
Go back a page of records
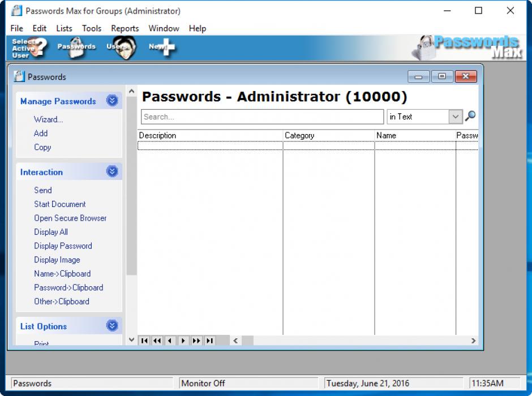pyautogui.click(x=157, y=341)
